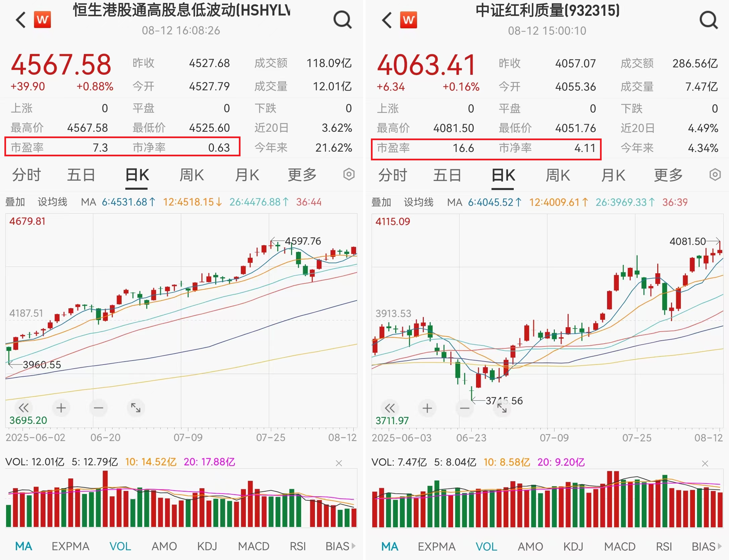Image resolution: width=729 pixels, height=560 pixels.
Task: Zoom in the HSHYLV candlestick chart
Action: tap(61, 408)
